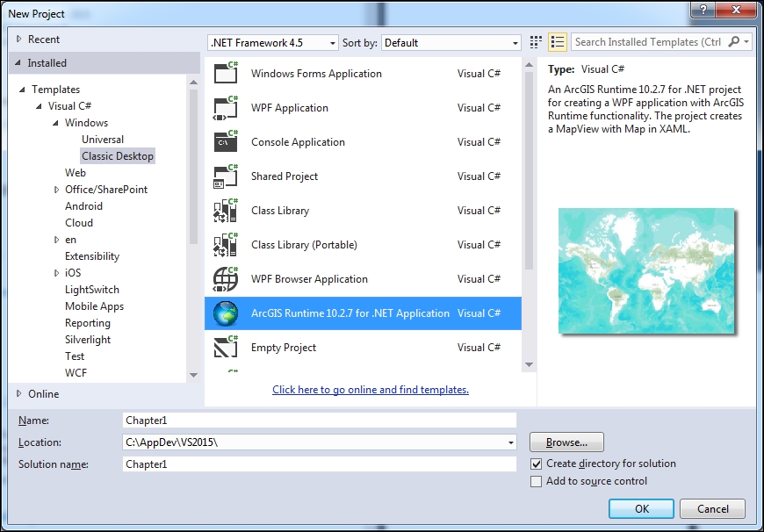This screenshot has width=764, height=532.
Task: Follow the go online and find templates link
Action: [x=370, y=390]
